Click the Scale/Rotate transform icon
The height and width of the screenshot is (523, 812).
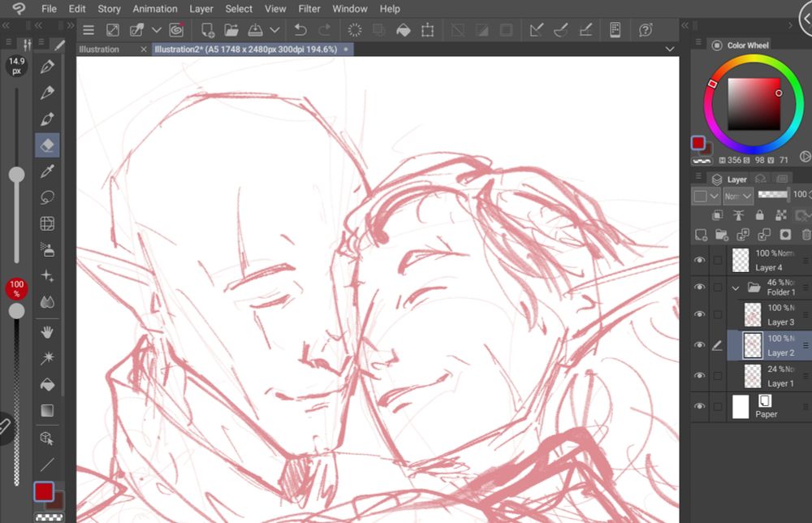click(x=428, y=30)
